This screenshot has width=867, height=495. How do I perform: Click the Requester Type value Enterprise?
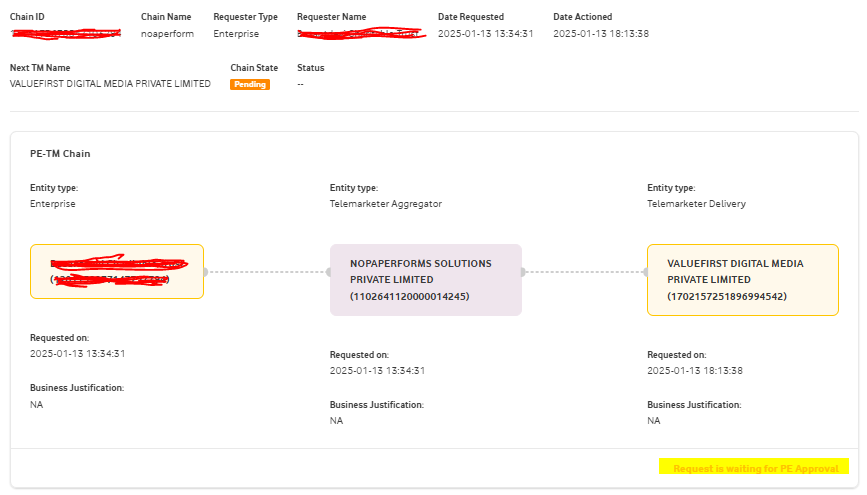click(236, 34)
